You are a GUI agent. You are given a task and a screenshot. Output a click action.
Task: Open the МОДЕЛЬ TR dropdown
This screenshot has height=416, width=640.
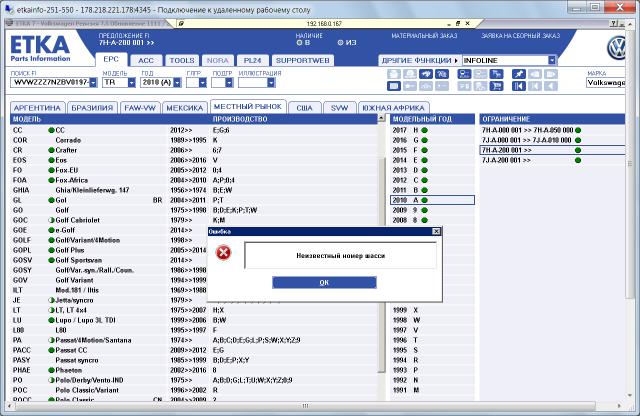(x=131, y=82)
